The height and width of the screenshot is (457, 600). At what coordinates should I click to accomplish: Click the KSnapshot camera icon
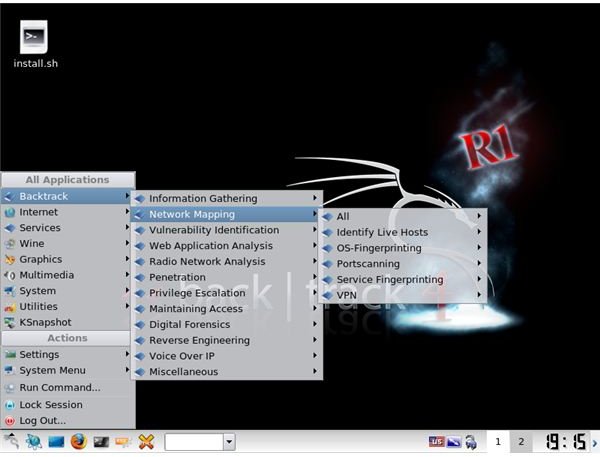pos(10,323)
